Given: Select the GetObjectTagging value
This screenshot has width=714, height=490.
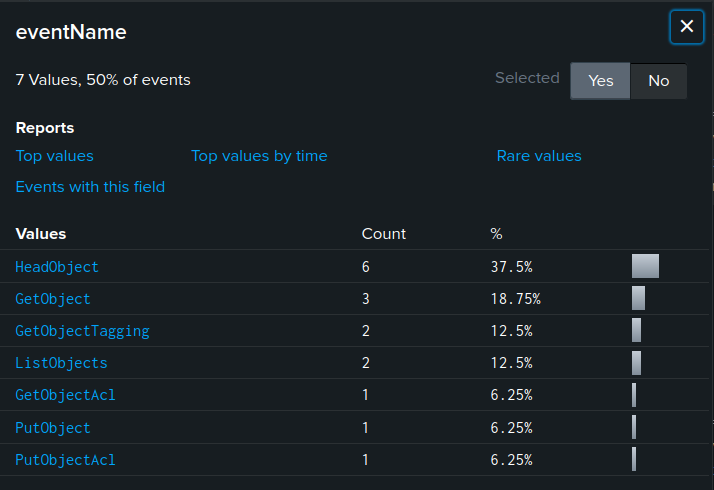Looking at the screenshot, I should pos(82,331).
